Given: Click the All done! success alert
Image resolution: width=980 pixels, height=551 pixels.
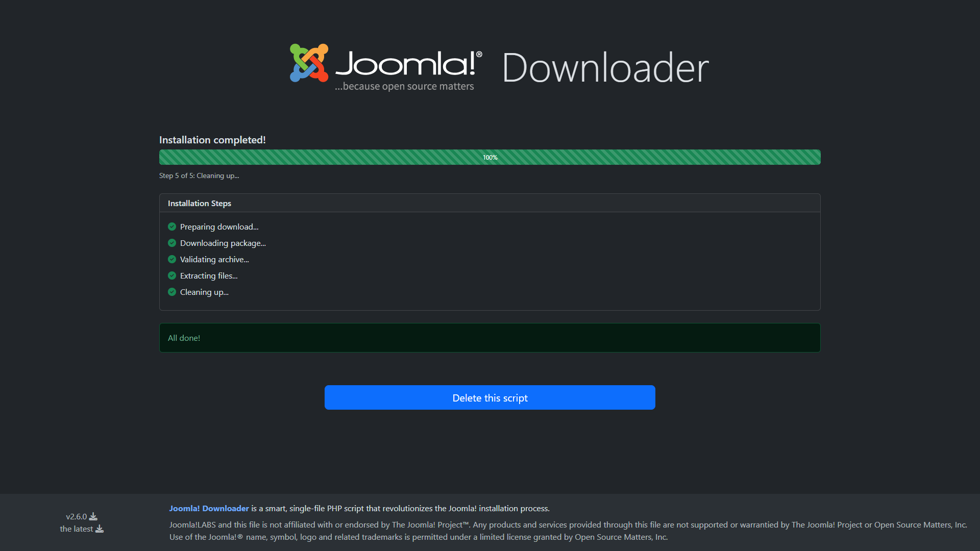Looking at the screenshot, I should click(489, 338).
